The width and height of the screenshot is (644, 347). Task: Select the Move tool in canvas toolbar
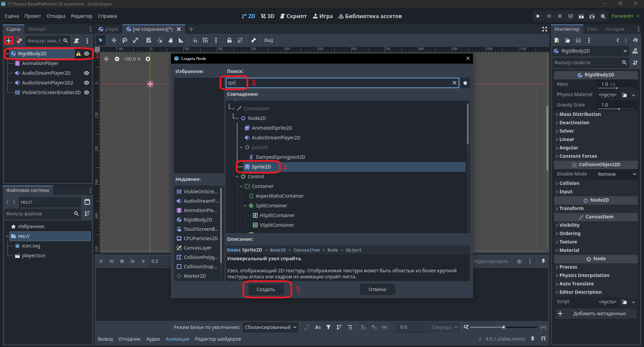click(x=114, y=40)
